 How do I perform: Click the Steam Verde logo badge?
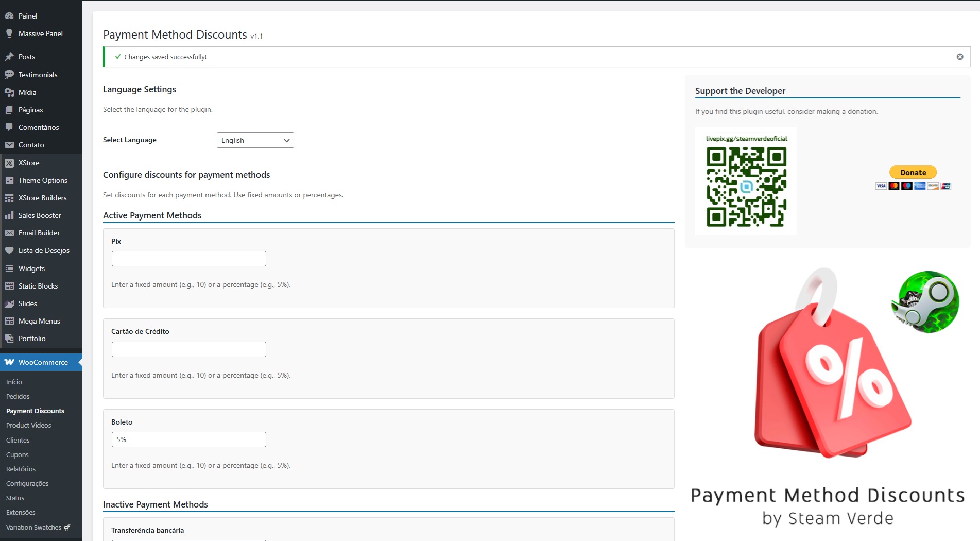pyautogui.click(x=925, y=302)
